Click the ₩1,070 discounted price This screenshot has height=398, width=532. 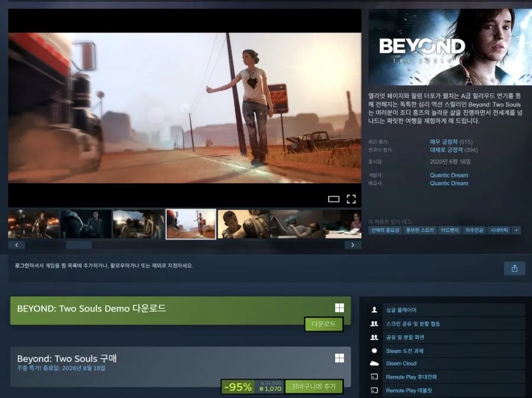point(270,389)
